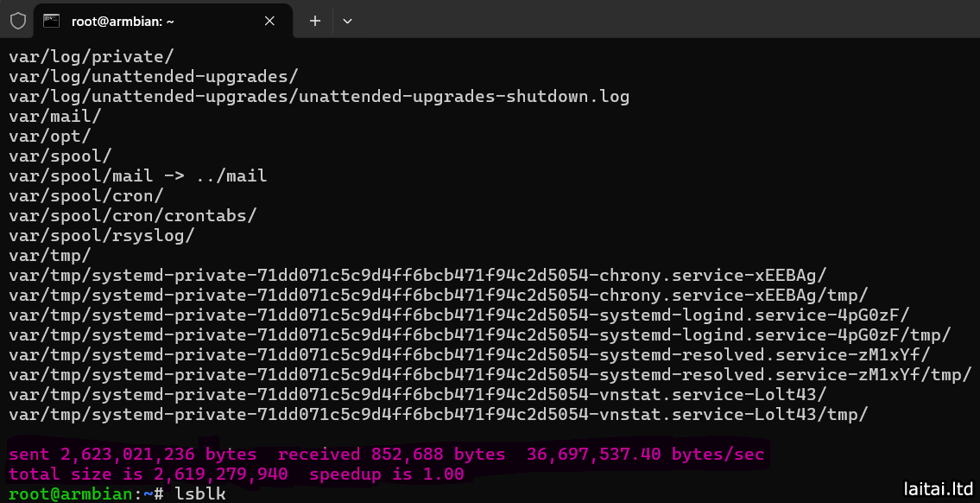Viewport: 980px width, 503px height.
Task: Expand the new tab profile dropdown
Action: tap(347, 21)
